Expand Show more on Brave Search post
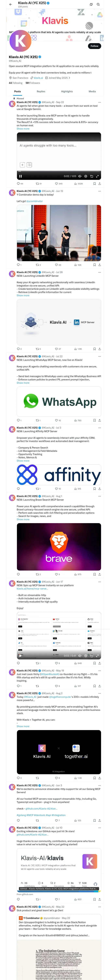Screen dimensions: 110x980 point(23,519)
